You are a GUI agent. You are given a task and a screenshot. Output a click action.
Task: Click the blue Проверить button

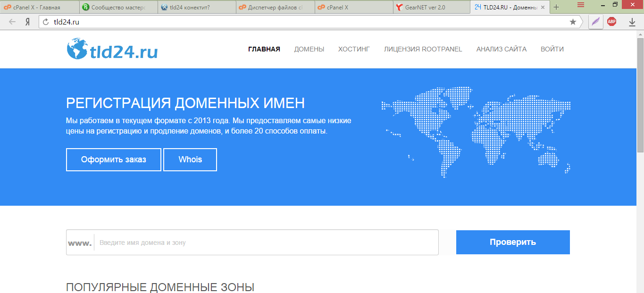point(513,242)
